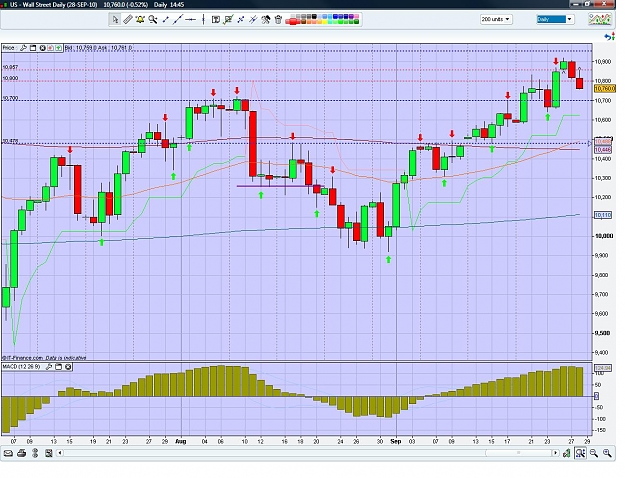Select the horizontal line tool
The width and height of the screenshot is (625, 478).
[x=191, y=19]
